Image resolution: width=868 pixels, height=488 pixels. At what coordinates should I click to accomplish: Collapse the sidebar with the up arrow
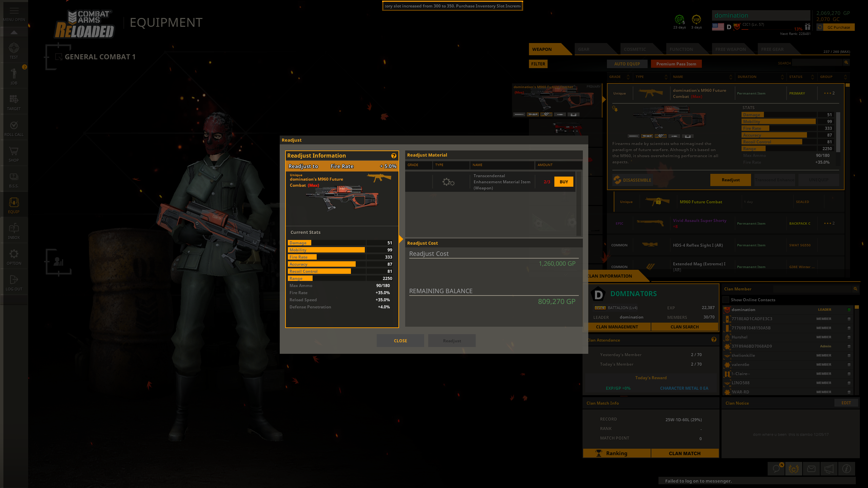tap(14, 32)
